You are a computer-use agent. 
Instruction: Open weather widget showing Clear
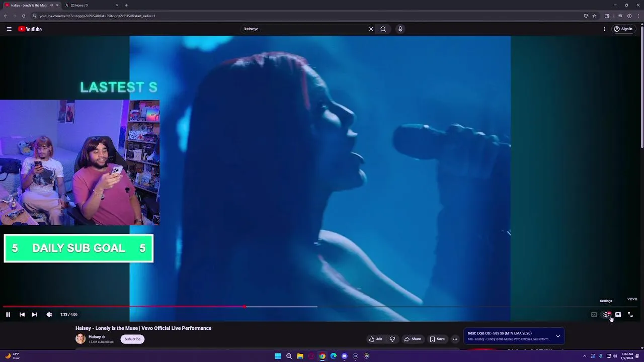tap(12, 356)
